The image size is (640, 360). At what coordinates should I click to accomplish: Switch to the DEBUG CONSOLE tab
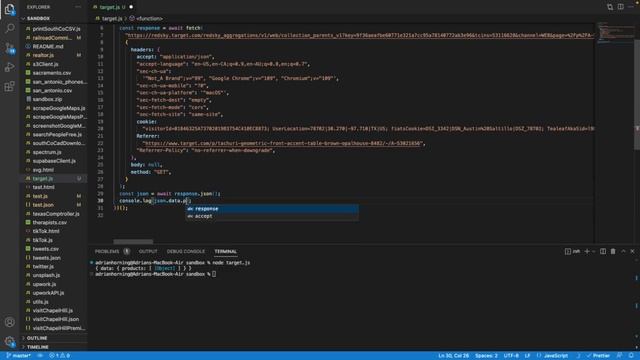click(x=186, y=251)
